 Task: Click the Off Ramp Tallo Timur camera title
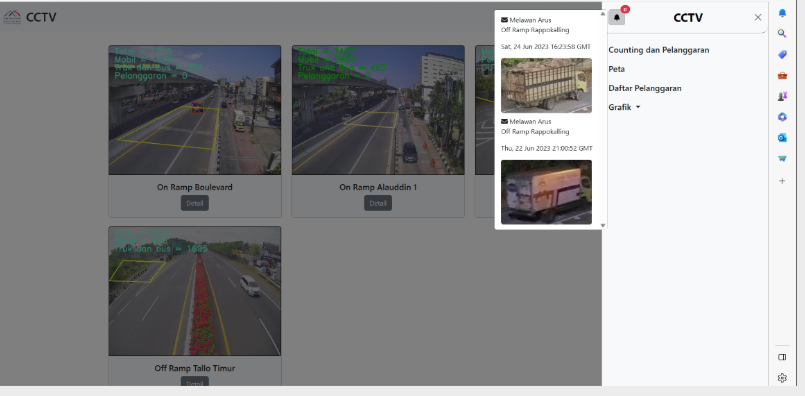(195, 368)
